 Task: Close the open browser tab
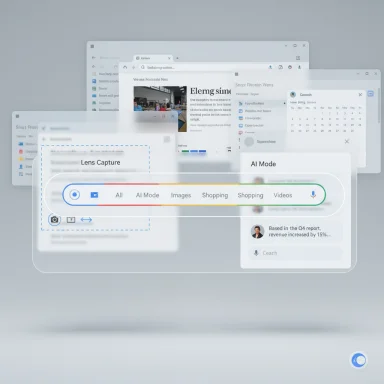pyautogui.click(x=169, y=58)
